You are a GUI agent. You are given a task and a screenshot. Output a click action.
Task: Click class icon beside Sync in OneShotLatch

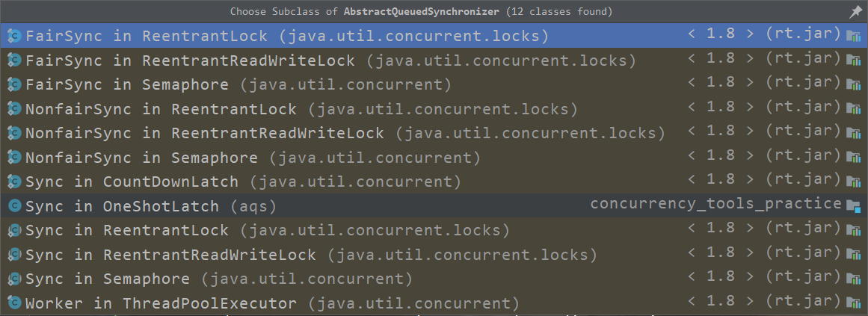pos(13,206)
